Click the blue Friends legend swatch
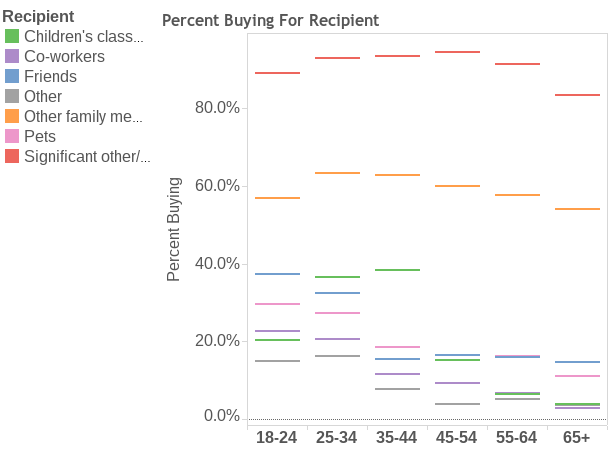Screen dimensions: 613x449 pos(12,76)
